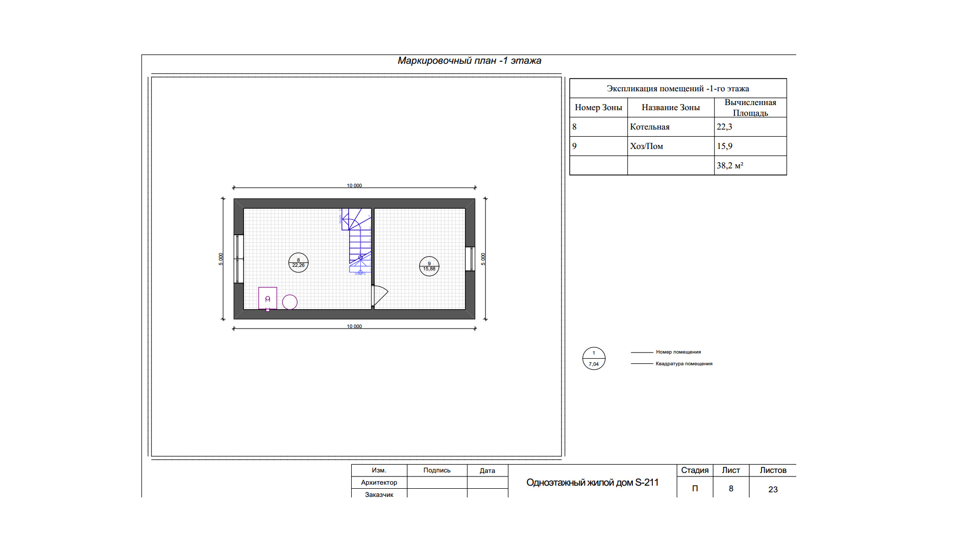Select table header 'Экспликация помещений -1-го этажа'

click(678, 88)
